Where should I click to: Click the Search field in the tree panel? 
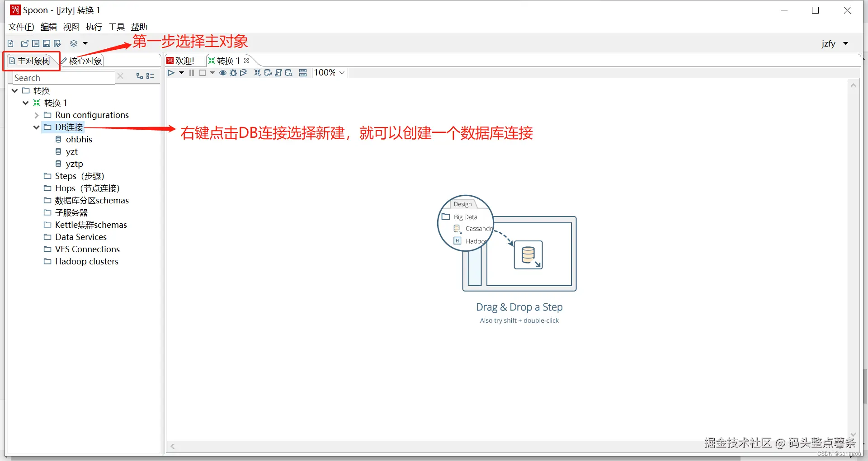[64, 78]
